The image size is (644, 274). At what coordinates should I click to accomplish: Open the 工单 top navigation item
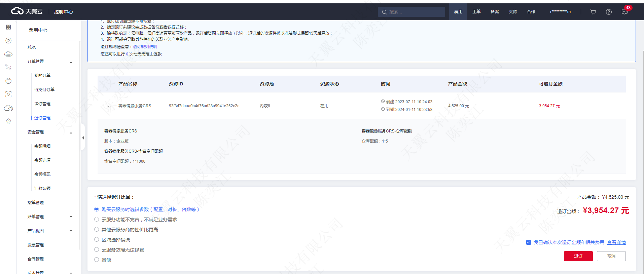point(476,12)
